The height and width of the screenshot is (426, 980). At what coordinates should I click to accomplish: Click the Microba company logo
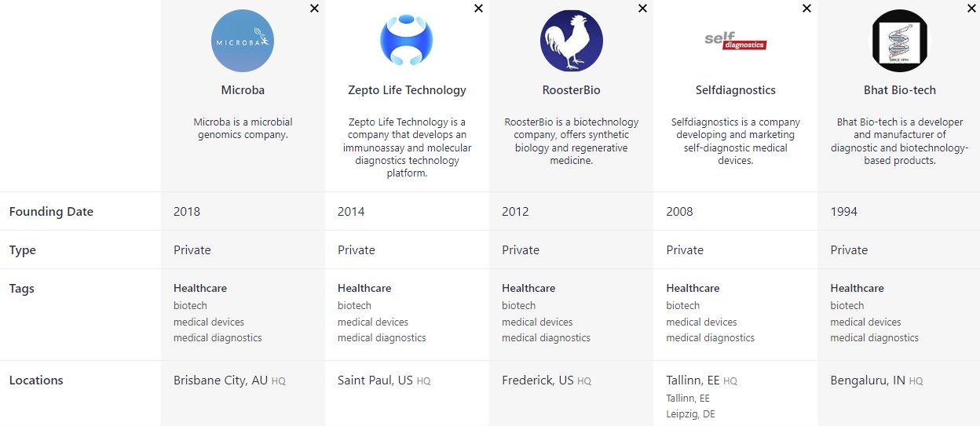(243, 41)
